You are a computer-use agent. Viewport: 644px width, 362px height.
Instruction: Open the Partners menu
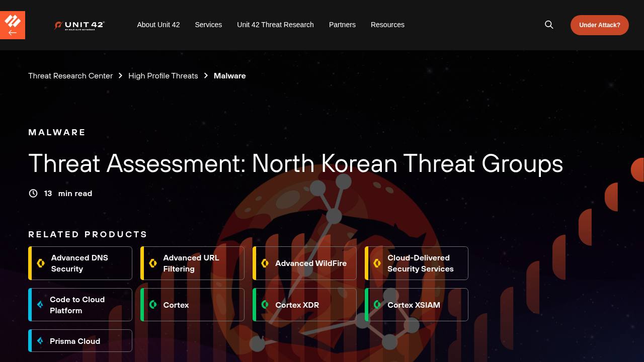(342, 25)
